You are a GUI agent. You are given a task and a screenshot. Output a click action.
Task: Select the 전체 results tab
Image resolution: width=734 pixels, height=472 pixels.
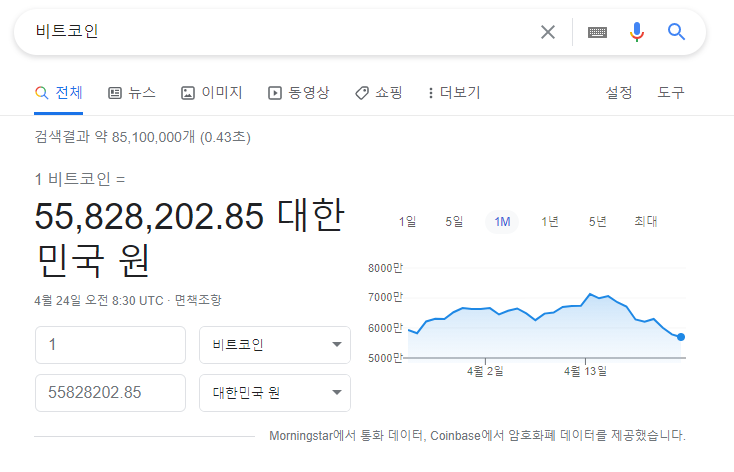coord(59,93)
